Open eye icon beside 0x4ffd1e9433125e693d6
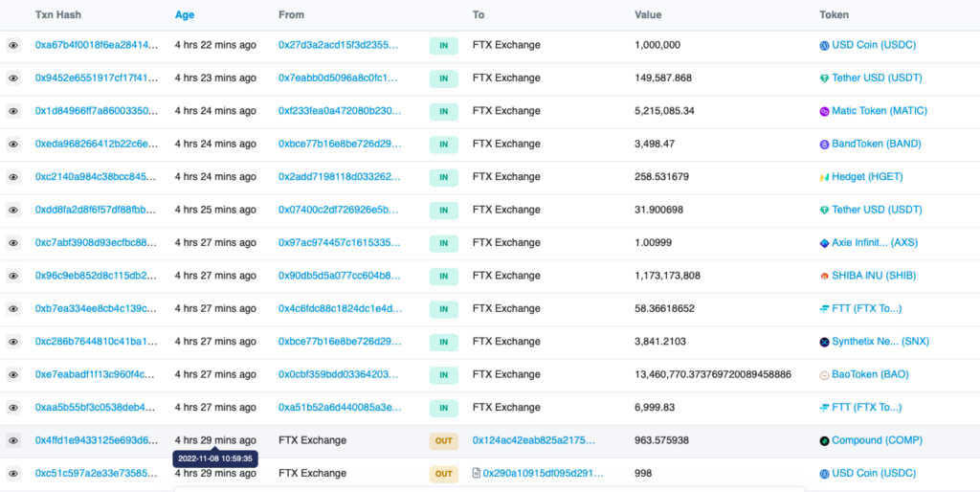This screenshot has height=492, width=980. point(13,440)
